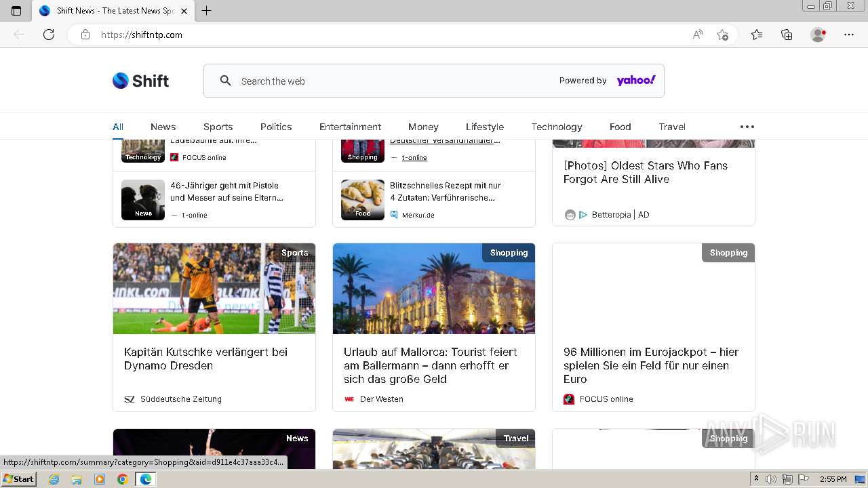View site info lock icon
868x488 pixels.
pos(85,35)
